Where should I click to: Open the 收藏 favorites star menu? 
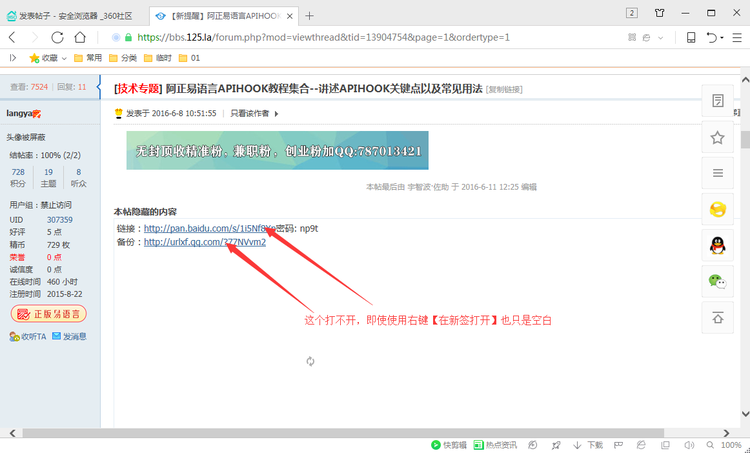(x=47, y=58)
